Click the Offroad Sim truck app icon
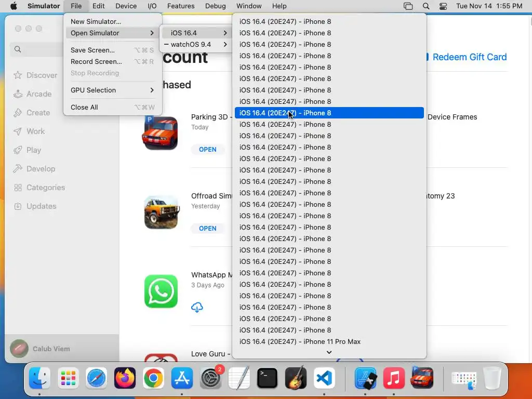Screen dimensions: 532x399 [161, 212]
